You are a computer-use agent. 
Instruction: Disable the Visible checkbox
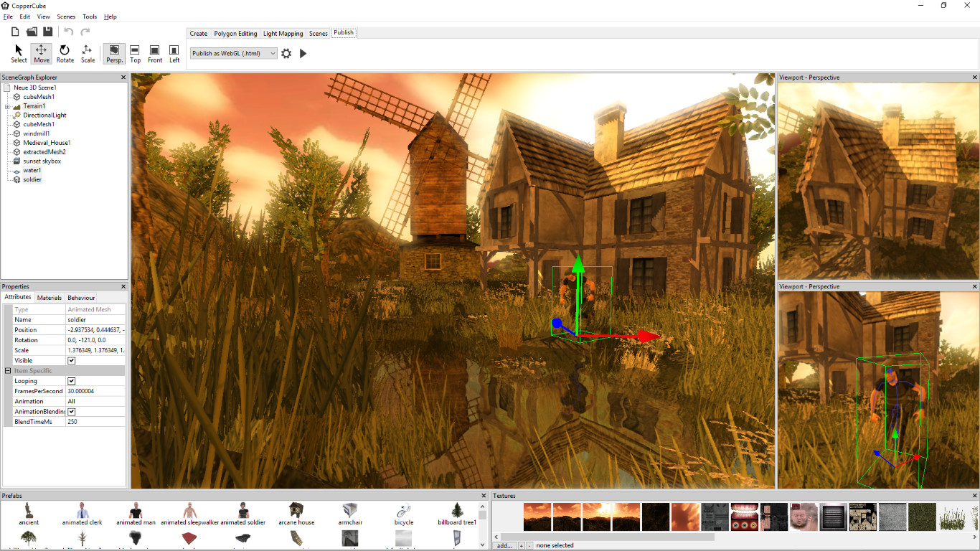point(71,360)
